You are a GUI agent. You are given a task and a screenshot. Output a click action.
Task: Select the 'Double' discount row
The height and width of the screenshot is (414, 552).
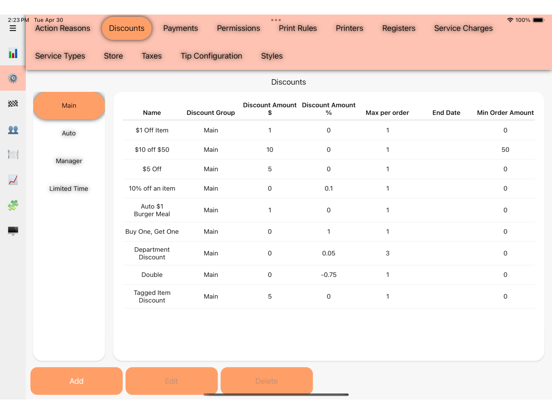click(x=328, y=275)
